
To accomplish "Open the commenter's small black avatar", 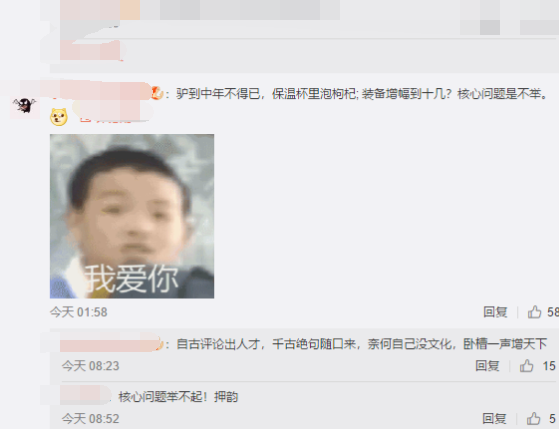I will [24, 106].
